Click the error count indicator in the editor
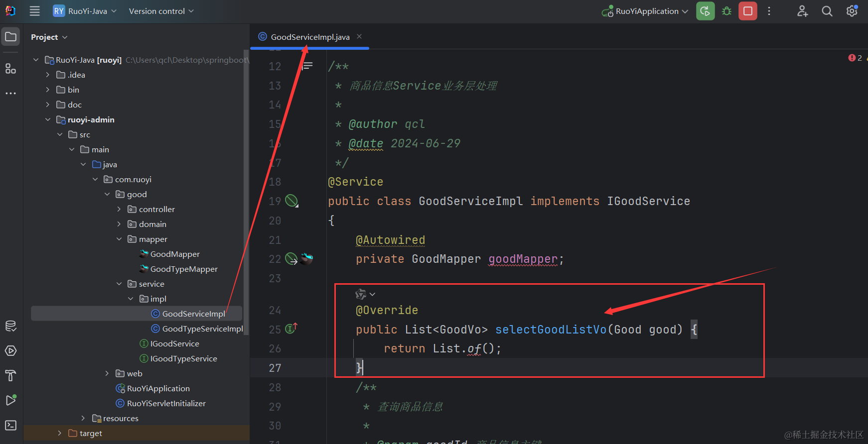 [855, 58]
